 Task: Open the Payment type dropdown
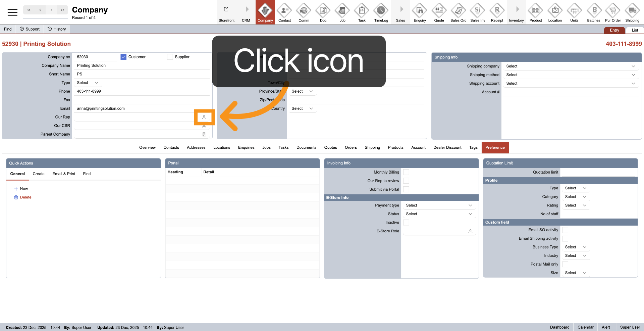pyautogui.click(x=439, y=205)
